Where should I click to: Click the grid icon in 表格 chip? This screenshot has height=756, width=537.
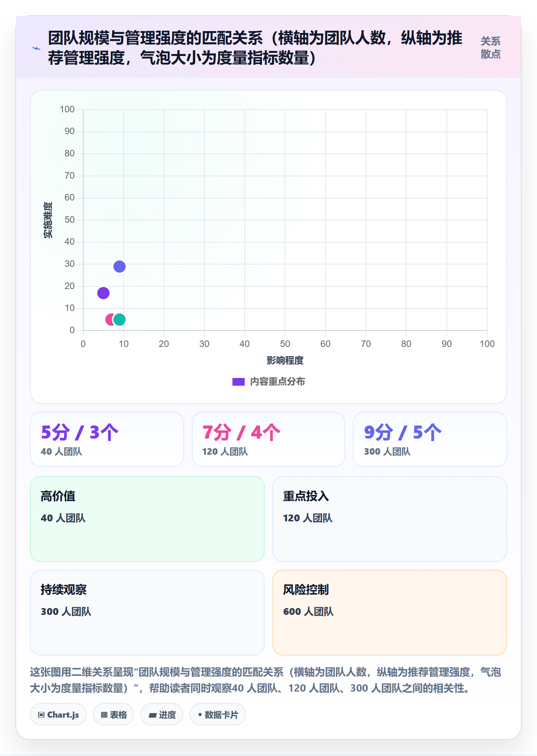(104, 715)
